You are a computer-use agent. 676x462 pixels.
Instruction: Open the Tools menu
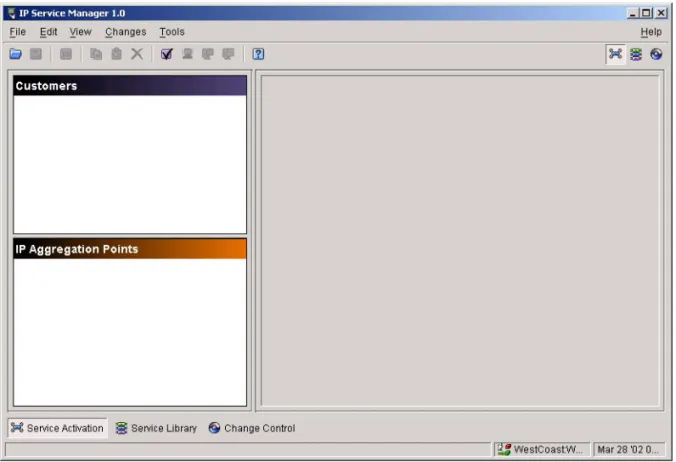(172, 32)
